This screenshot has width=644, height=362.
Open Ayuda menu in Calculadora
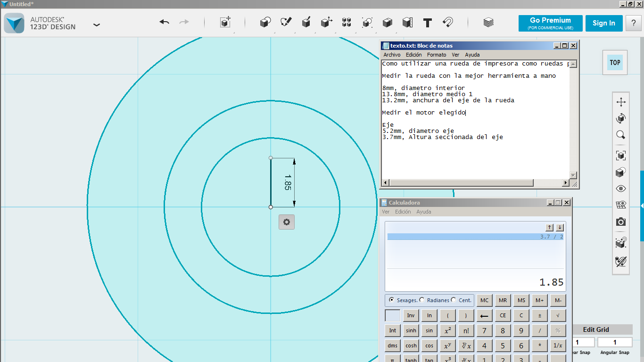[x=424, y=212]
